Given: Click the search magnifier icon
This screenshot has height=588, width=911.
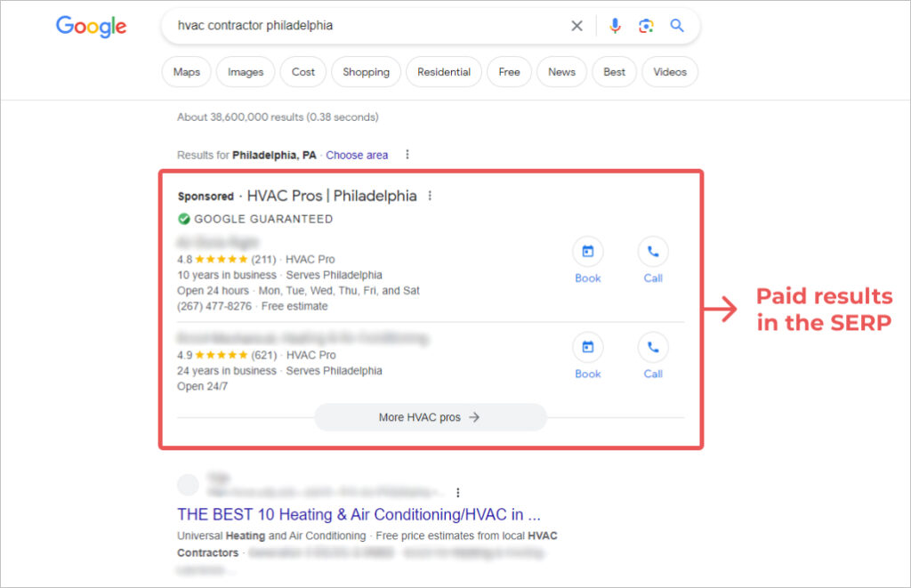Looking at the screenshot, I should pos(677,26).
